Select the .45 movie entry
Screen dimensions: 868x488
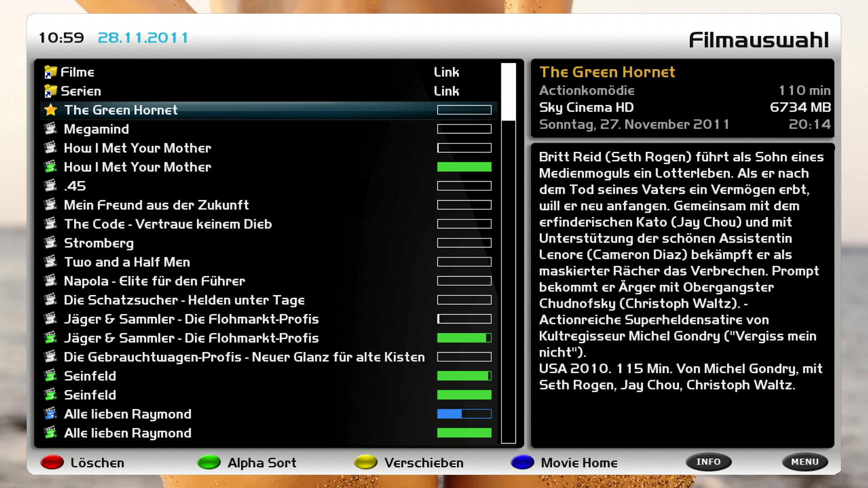tap(75, 186)
